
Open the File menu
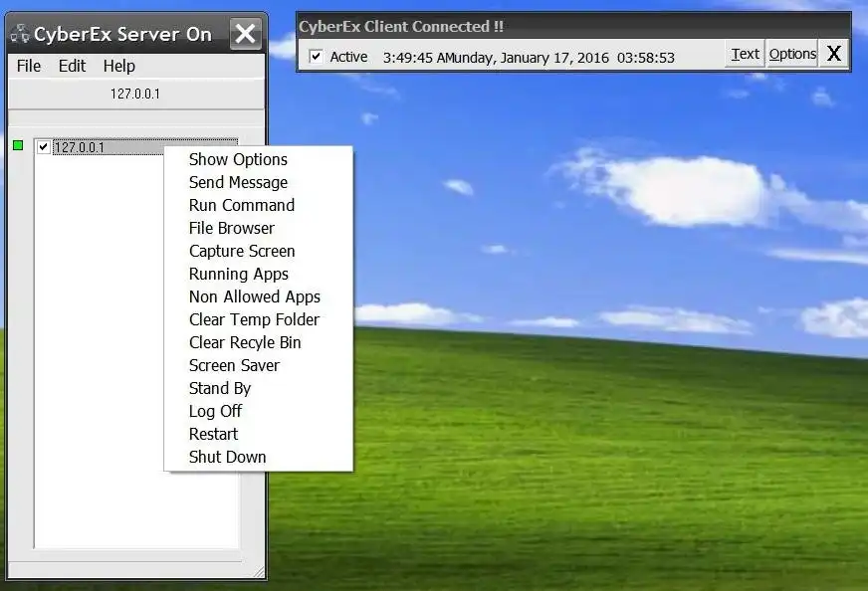[29, 66]
